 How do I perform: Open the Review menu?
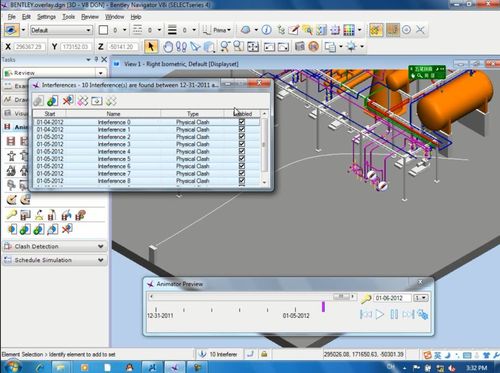pyautogui.click(x=90, y=17)
